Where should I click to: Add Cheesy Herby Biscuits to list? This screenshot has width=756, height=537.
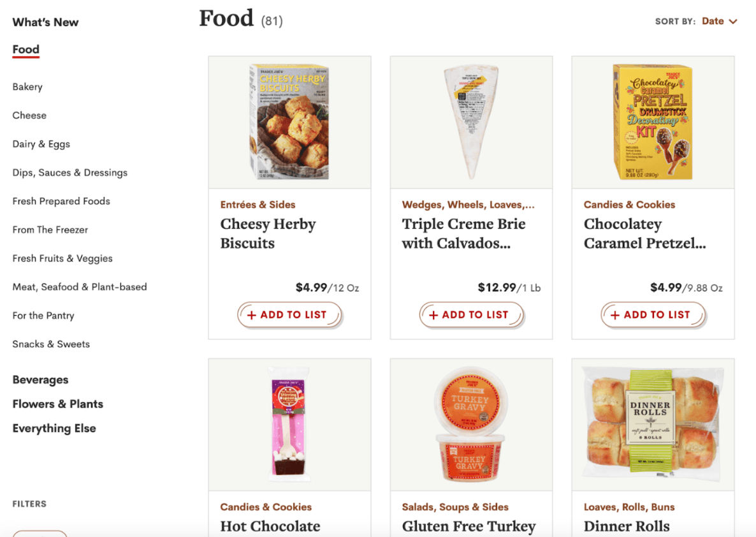[290, 315]
